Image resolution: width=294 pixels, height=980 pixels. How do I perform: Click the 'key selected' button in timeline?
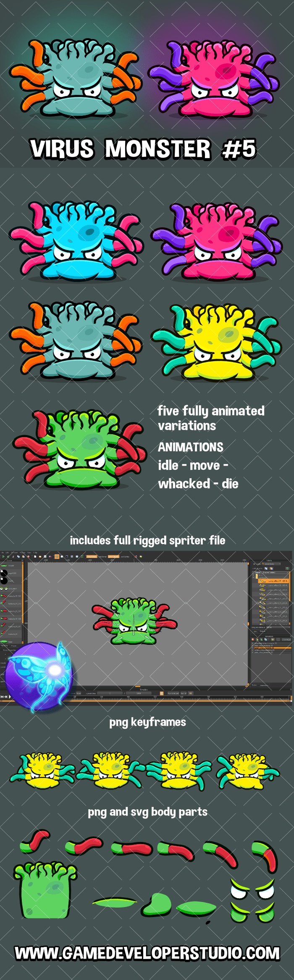(x=173, y=693)
